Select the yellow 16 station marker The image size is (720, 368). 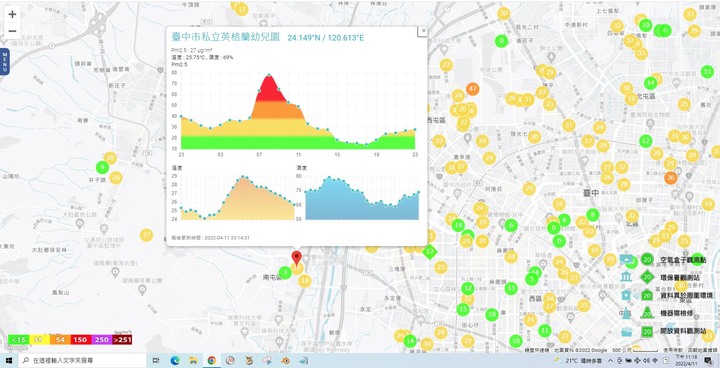click(x=559, y=204)
